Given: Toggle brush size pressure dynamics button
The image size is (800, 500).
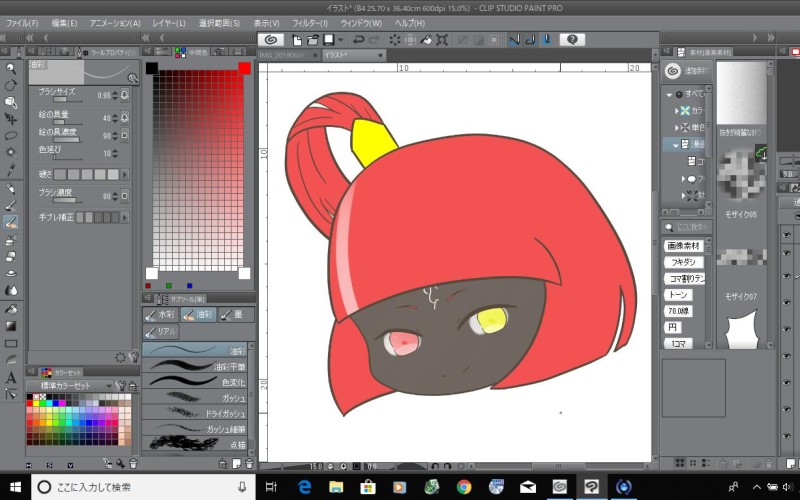Looking at the screenshot, I should pyautogui.click(x=124, y=95).
